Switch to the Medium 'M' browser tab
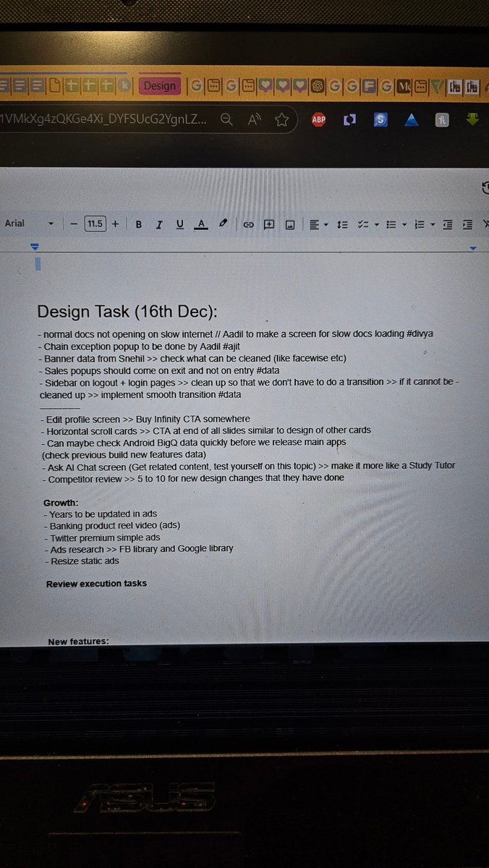Viewport: 489px width, 868px height. point(404,87)
